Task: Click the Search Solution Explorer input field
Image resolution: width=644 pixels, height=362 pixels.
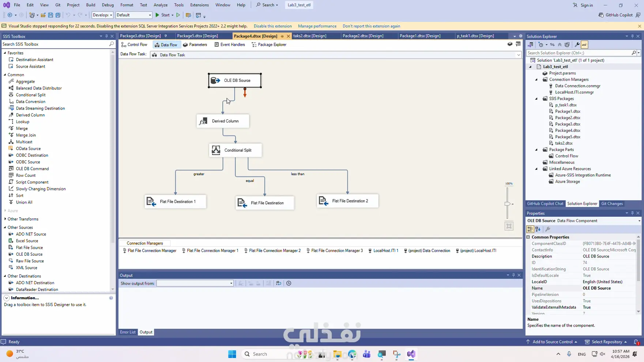Action: pyautogui.click(x=581, y=53)
